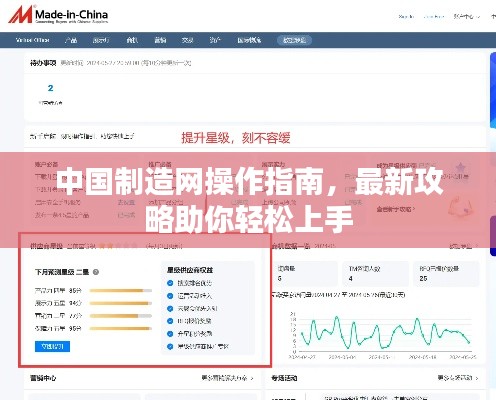Click the blue button below the score bars

tap(52, 346)
